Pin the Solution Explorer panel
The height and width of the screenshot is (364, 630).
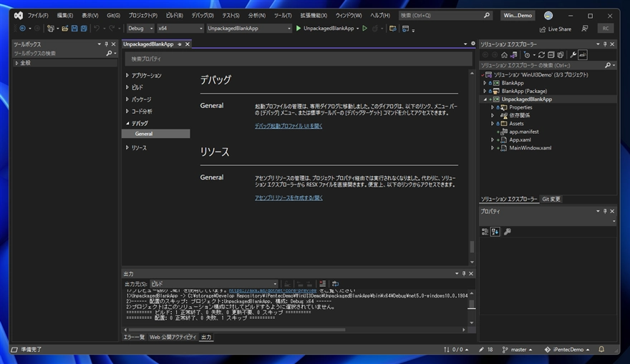605,44
